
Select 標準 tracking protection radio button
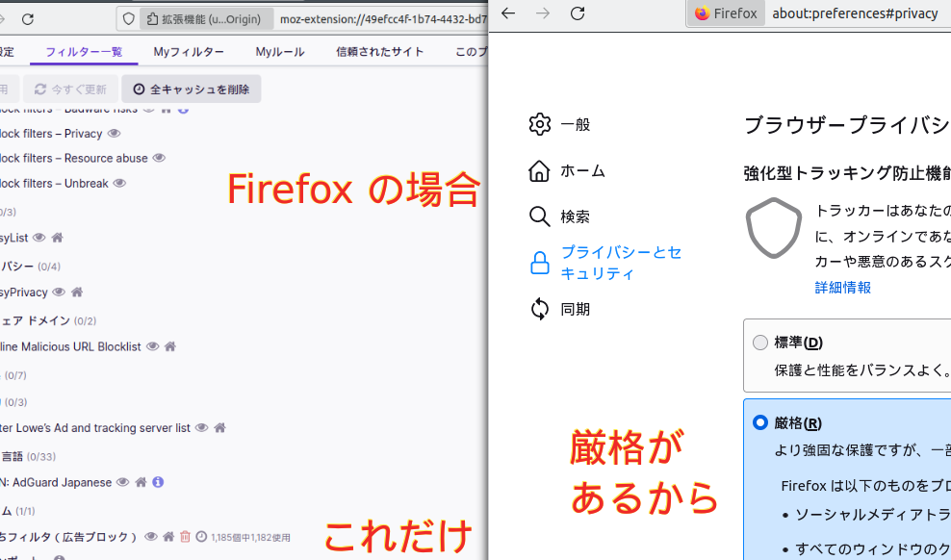(x=760, y=343)
